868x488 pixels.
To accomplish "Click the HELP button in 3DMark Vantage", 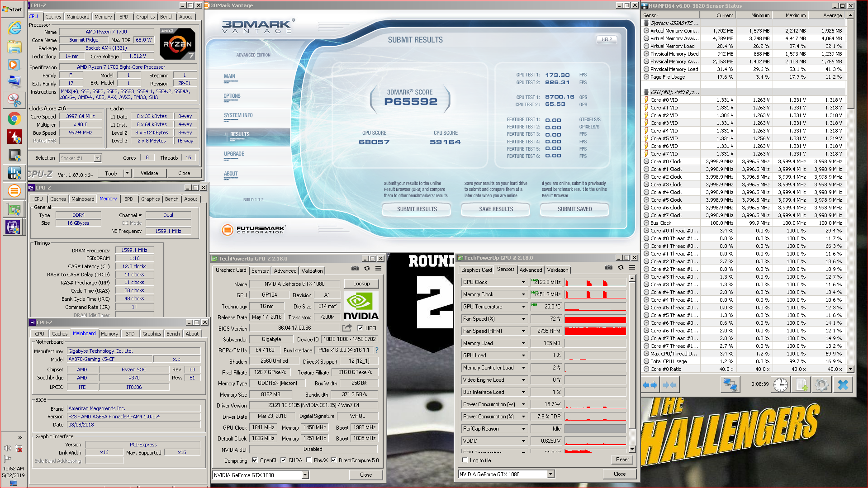I will (x=607, y=39).
